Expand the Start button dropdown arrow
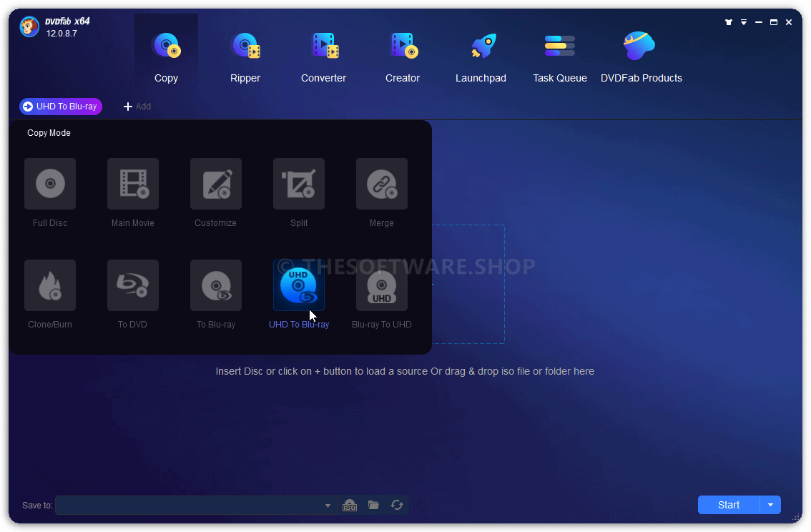This screenshot has height=532, width=811. point(771,505)
